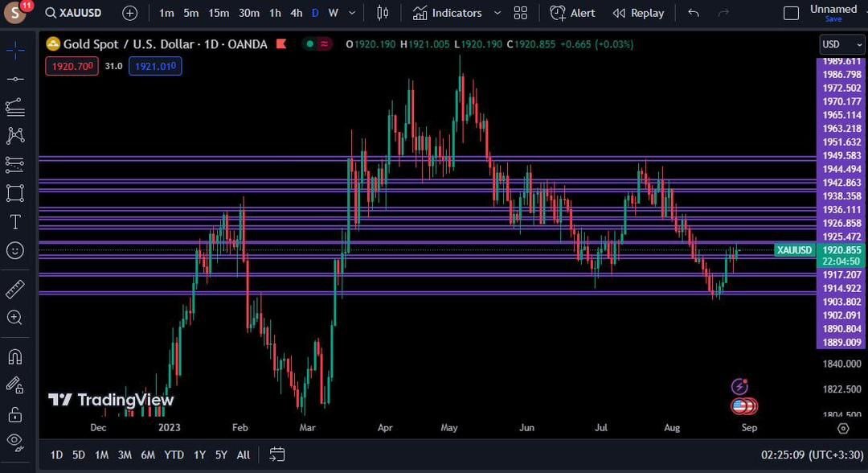This screenshot has width=868, height=473.
Task: Open go to date calendar icon
Action: pyautogui.click(x=276, y=454)
